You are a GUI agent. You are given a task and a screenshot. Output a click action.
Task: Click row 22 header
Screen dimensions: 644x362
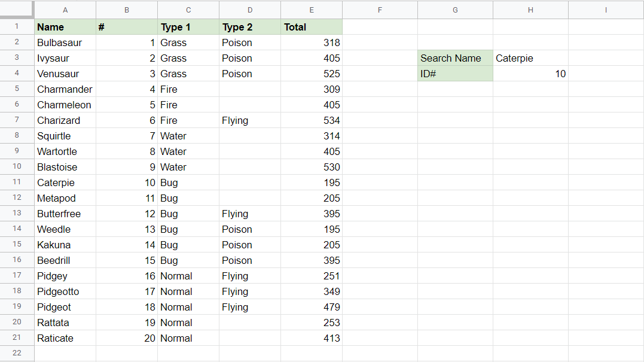pos(17,353)
